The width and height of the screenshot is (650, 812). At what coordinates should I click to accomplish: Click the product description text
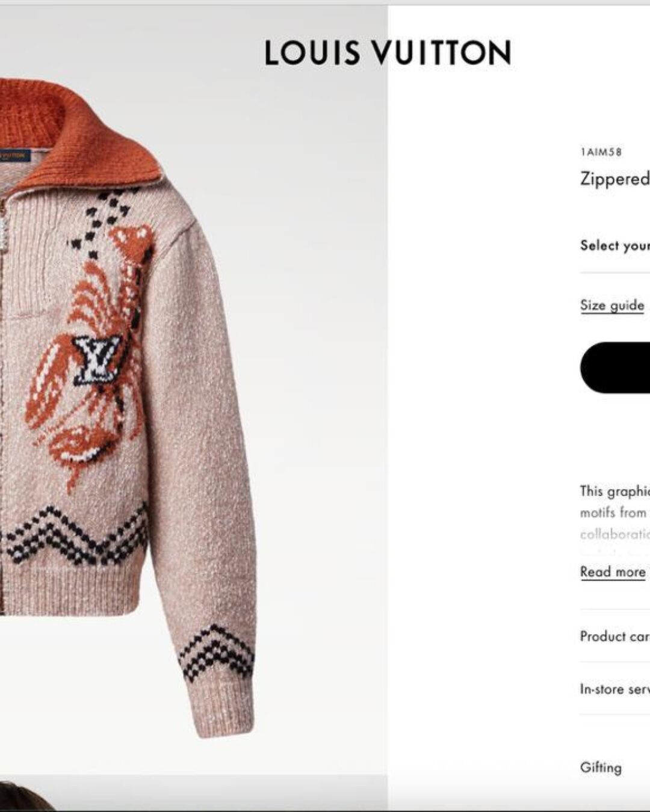pyautogui.click(x=614, y=512)
